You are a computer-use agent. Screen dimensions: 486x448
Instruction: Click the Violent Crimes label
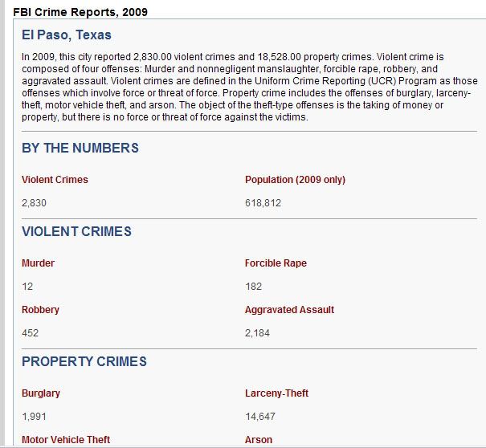tap(55, 180)
